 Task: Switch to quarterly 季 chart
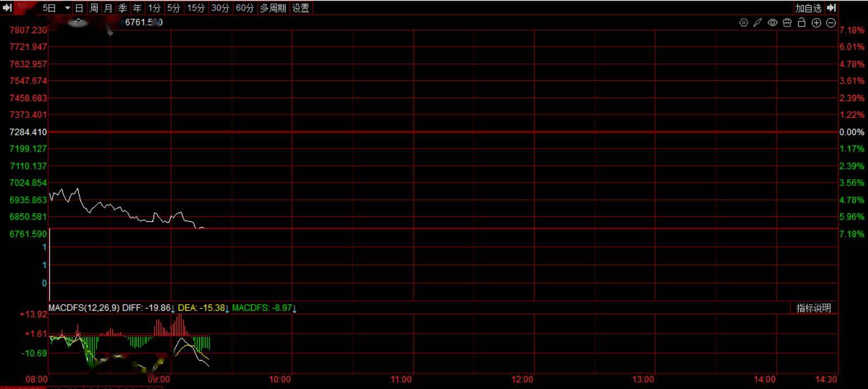(x=123, y=8)
